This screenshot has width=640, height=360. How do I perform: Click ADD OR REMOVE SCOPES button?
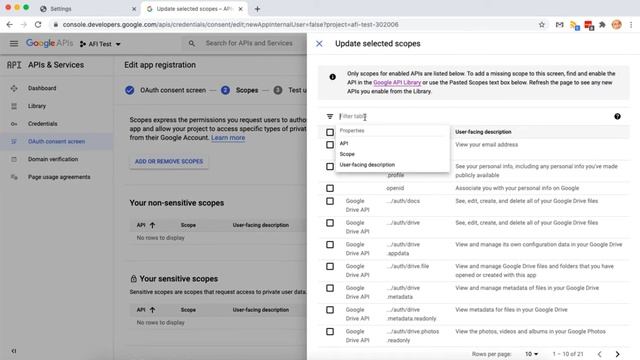[x=169, y=161]
